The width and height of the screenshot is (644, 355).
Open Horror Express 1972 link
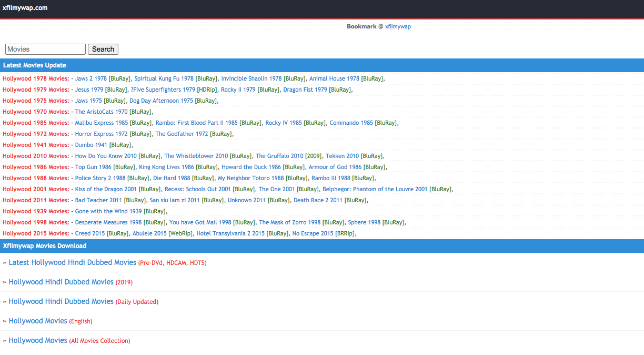pos(102,134)
